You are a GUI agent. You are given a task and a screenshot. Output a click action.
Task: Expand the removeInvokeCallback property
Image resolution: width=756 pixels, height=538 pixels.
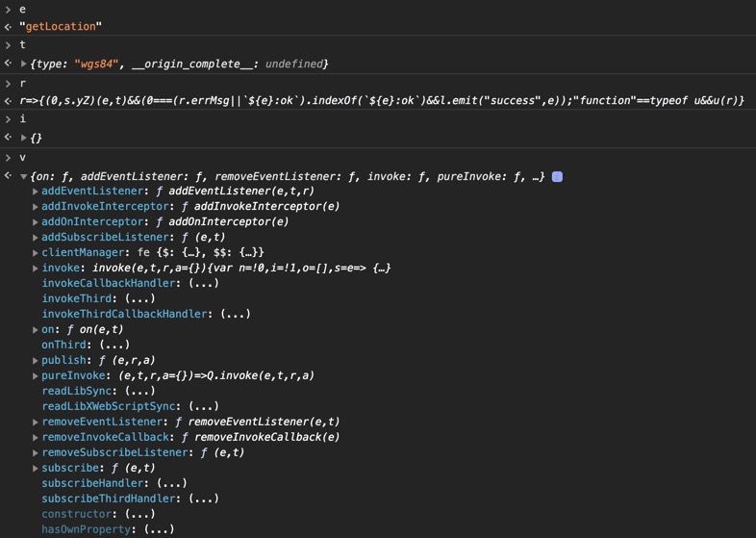coord(36,437)
